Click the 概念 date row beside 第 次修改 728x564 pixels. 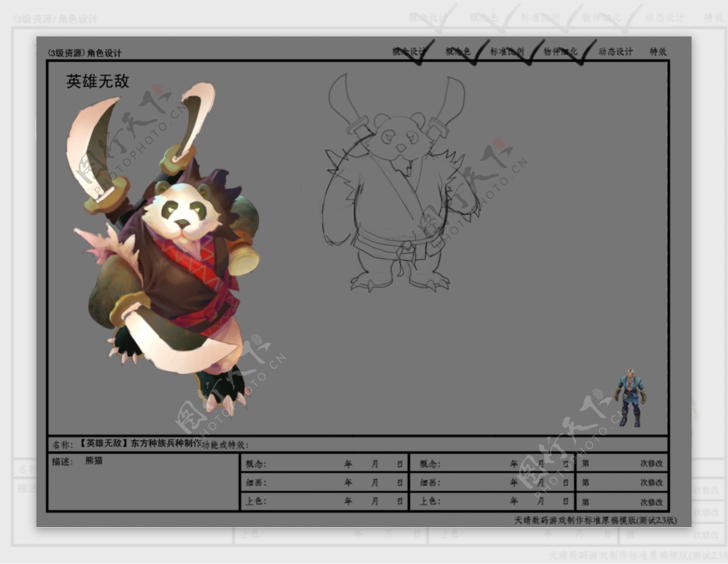coord(492,463)
